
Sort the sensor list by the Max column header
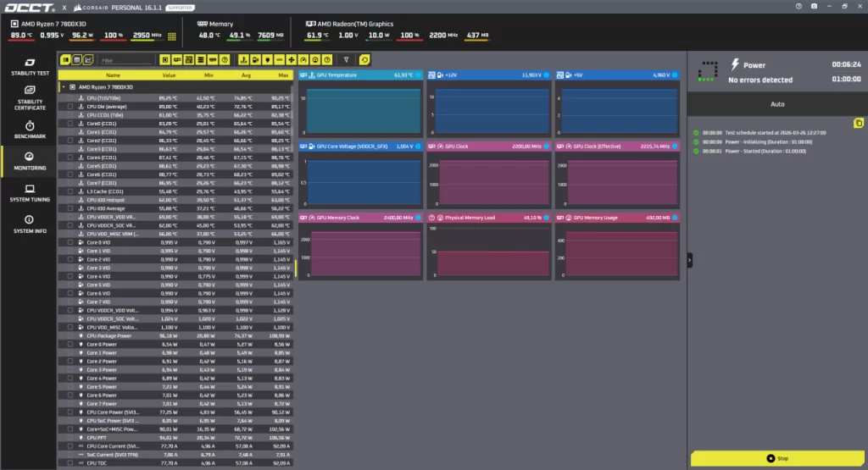tap(282, 75)
